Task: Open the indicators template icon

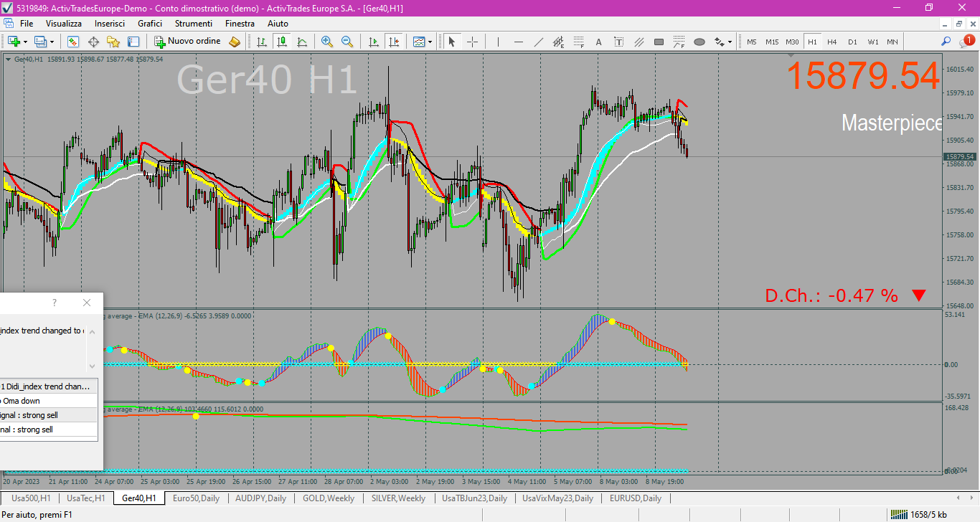Action: pos(420,42)
